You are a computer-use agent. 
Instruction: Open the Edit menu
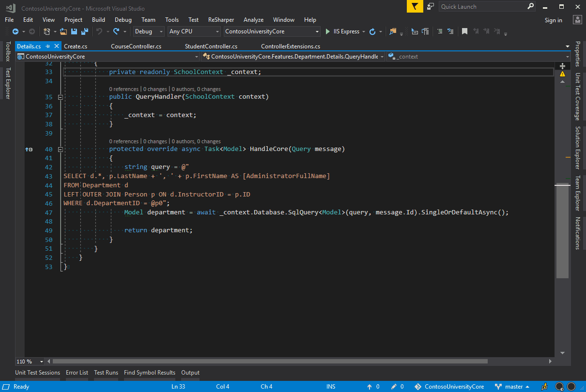(x=28, y=20)
